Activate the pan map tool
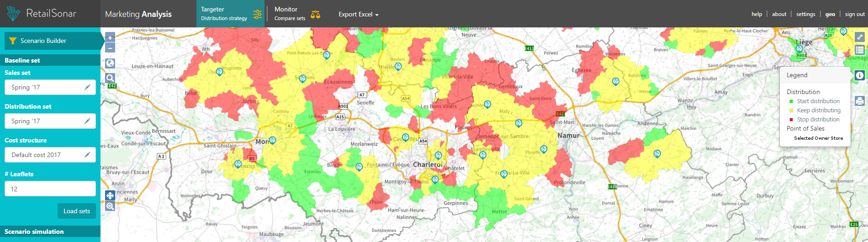Screen dimensions: 868x242 pos(110,195)
